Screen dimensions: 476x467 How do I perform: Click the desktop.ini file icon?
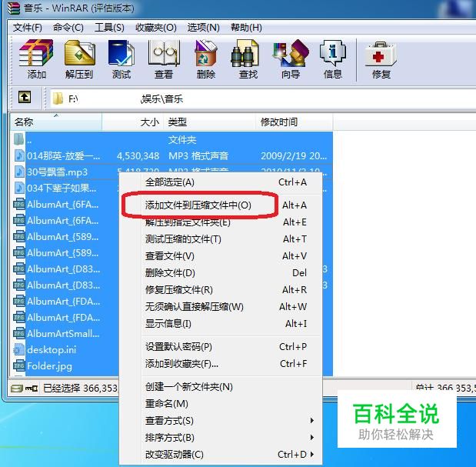[18, 349]
